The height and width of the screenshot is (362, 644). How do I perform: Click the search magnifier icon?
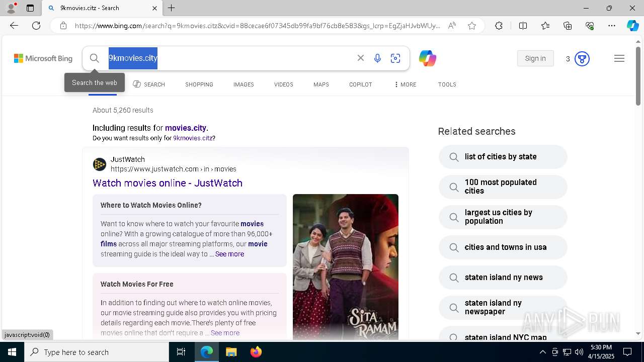point(94,58)
